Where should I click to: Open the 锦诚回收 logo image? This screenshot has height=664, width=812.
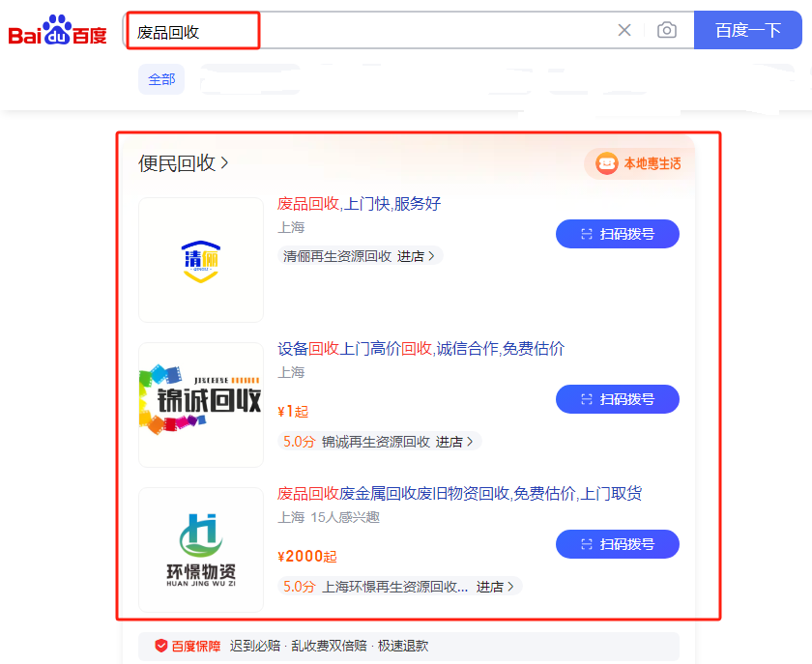pyautogui.click(x=201, y=404)
